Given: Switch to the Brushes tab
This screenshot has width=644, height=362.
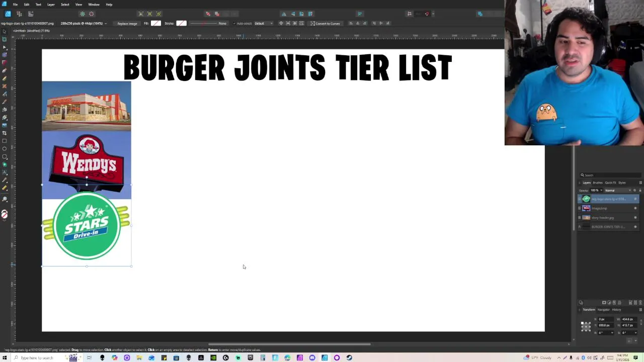Looking at the screenshot, I should click(x=598, y=183).
